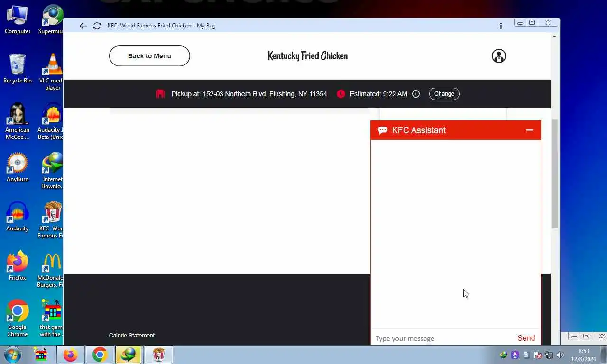607x364 pixels.
Task: Open Windows Start menu orb
Action: click(12, 355)
